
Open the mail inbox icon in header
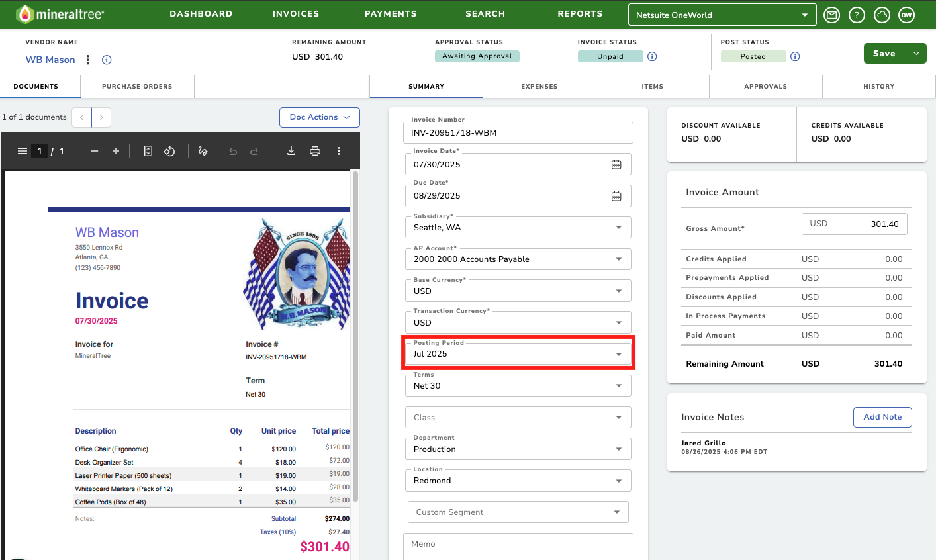tap(832, 15)
